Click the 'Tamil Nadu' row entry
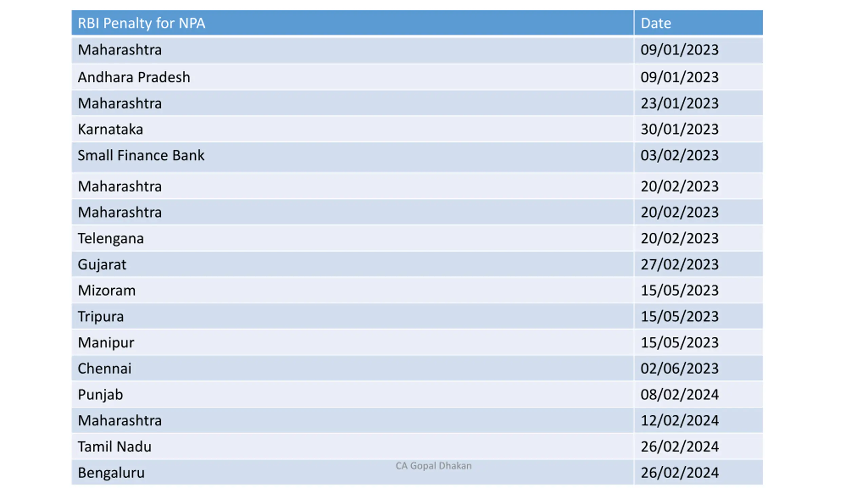 click(x=352, y=446)
